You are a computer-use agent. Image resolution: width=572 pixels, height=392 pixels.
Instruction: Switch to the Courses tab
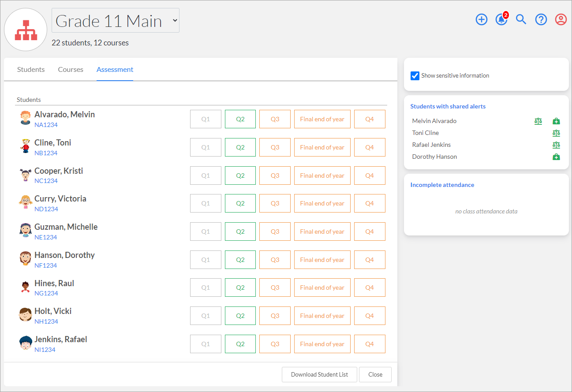[x=71, y=70]
